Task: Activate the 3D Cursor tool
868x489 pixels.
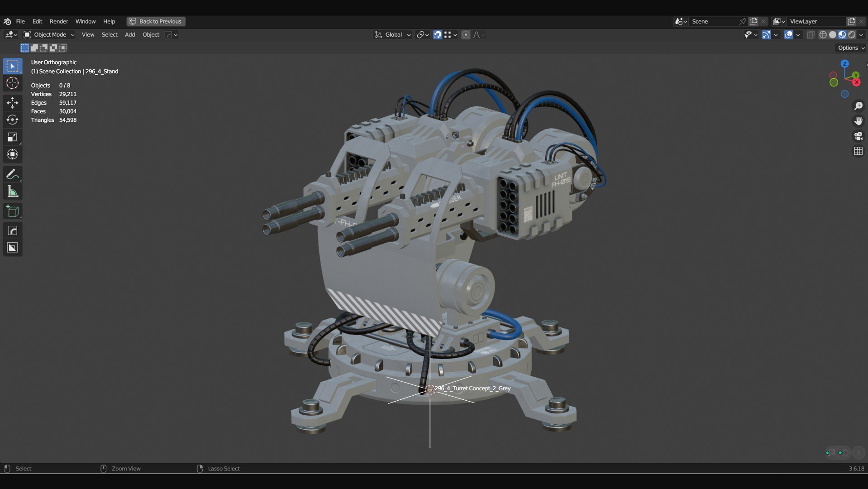Action: 13,83
